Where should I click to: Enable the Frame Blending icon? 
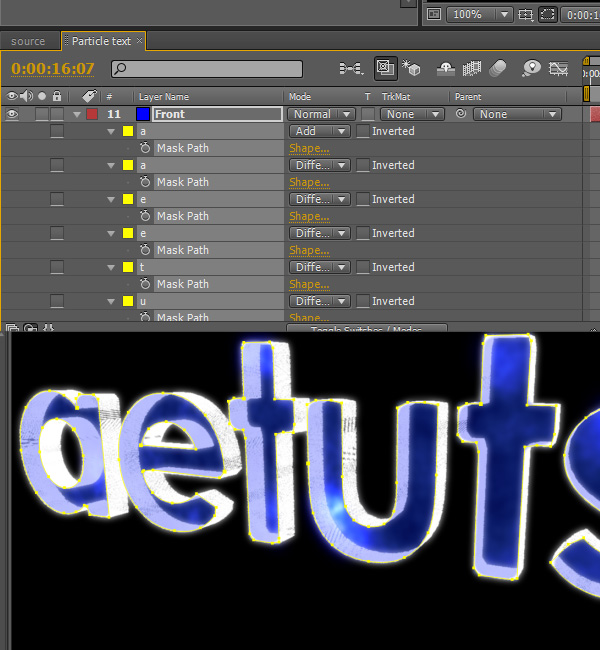[472, 69]
